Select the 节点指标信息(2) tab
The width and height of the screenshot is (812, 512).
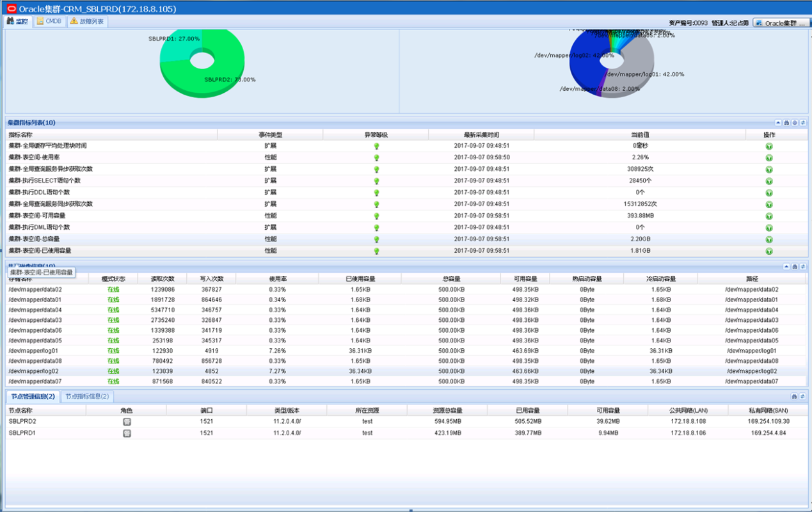coord(87,397)
